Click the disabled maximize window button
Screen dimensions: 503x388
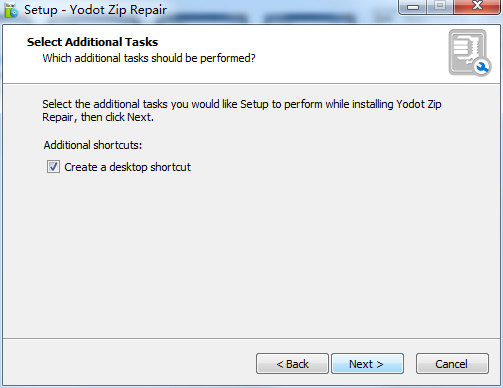(440, 6)
